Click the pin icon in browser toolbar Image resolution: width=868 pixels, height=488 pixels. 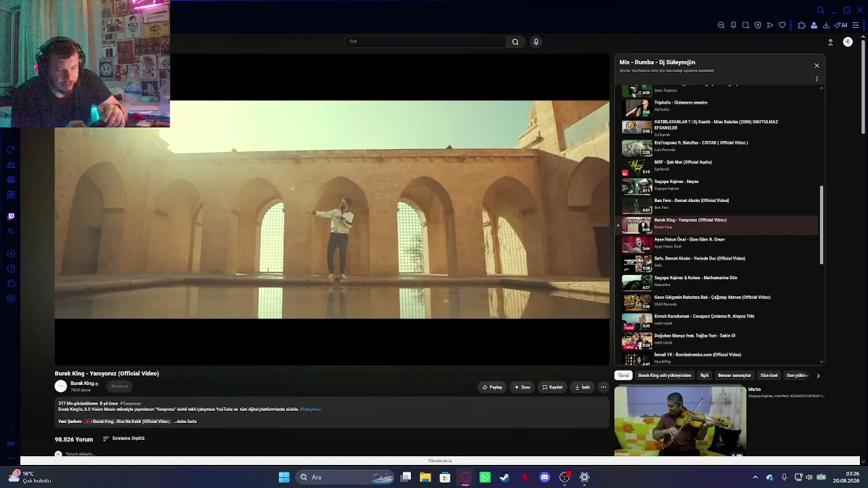(733, 25)
